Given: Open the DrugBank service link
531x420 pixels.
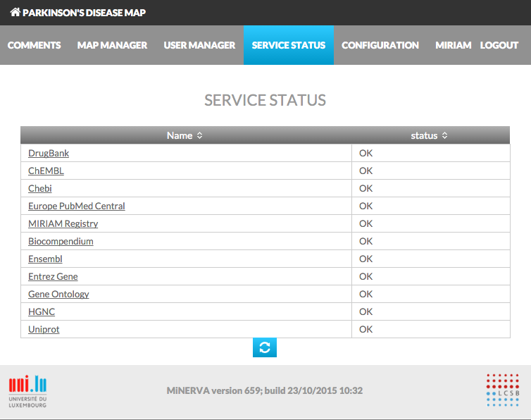Looking at the screenshot, I should coord(49,153).
